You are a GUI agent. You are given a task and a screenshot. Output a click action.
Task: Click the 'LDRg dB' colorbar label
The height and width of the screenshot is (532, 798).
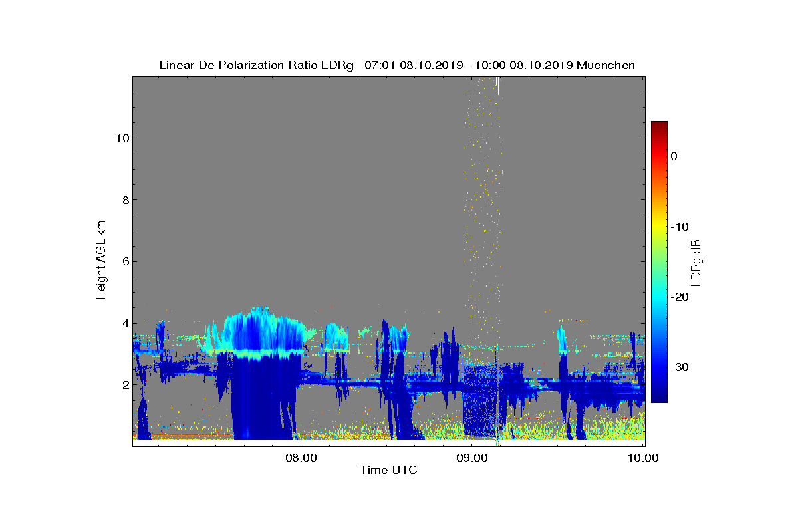696,262
